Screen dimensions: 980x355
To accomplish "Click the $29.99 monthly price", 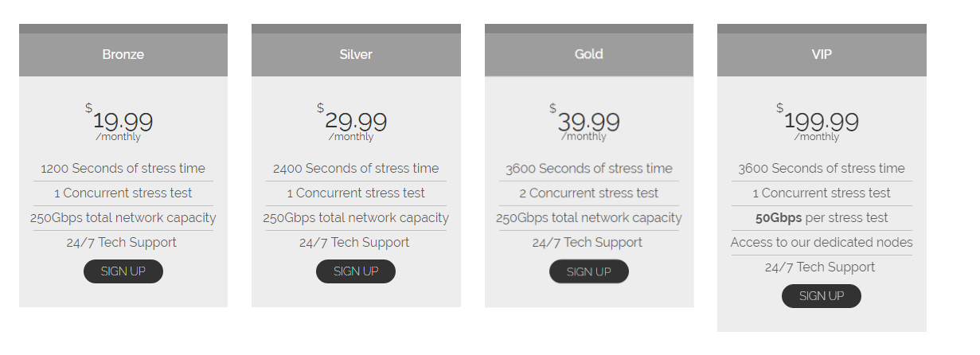I will pos(355,122).
